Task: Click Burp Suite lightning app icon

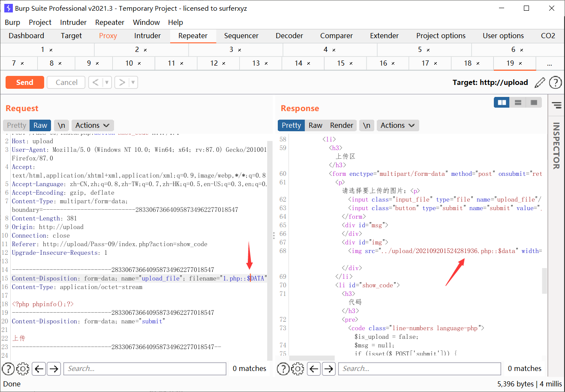Action: 8,8
